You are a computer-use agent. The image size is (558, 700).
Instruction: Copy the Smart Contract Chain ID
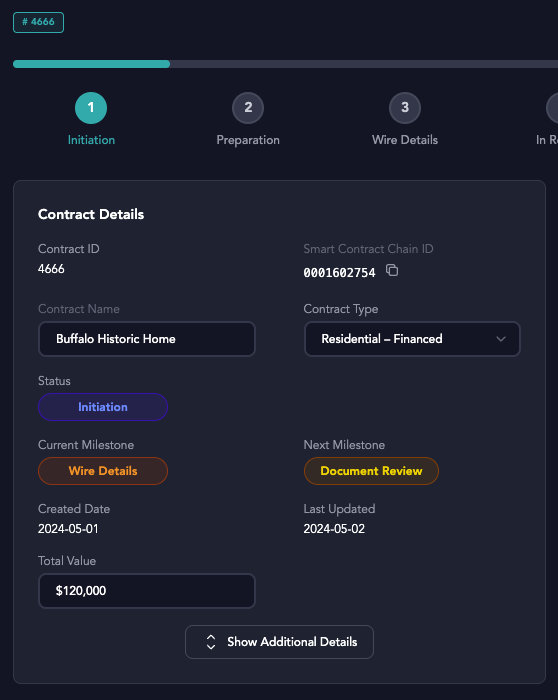point(392,270)
